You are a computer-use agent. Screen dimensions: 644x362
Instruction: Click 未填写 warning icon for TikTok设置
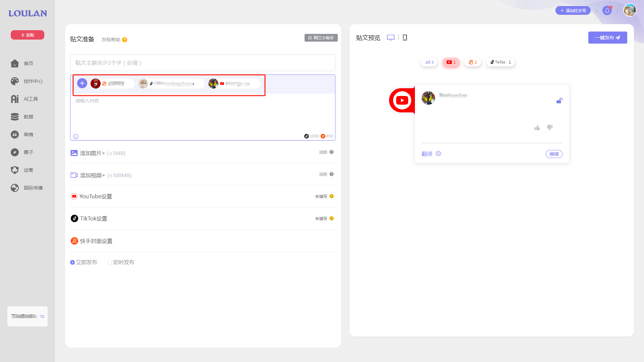pyautogui.click(x=331, y=218)
